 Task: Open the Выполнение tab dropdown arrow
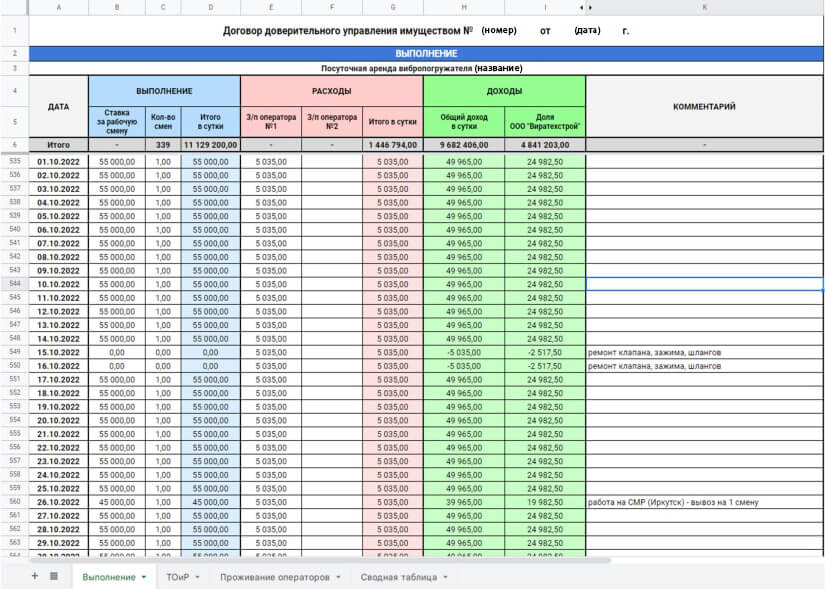pyautogui.click(x=144, y=577)
